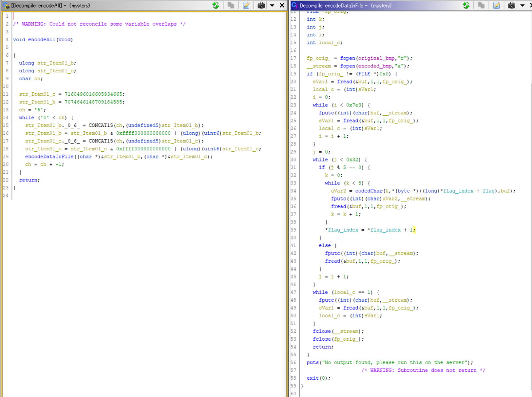532x397 pixels.
Task: Click the value 7074646148709184585
Action: click(94, 102)
